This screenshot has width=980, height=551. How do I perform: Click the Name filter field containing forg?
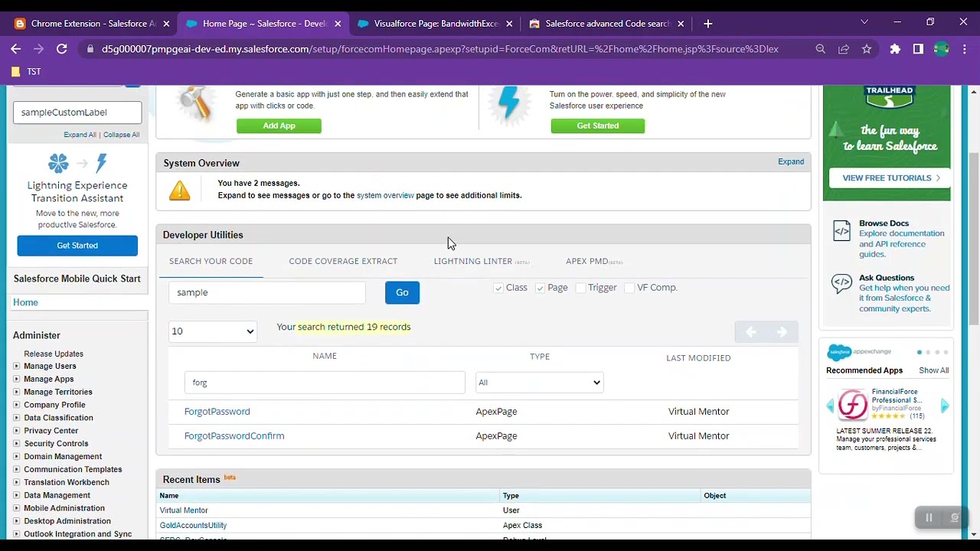(x=325, y=383)
